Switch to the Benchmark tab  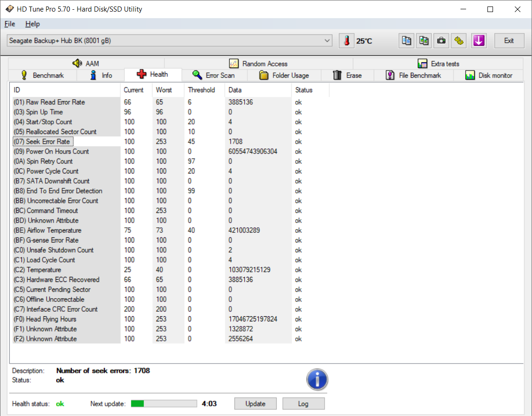[x=43, y=75]
